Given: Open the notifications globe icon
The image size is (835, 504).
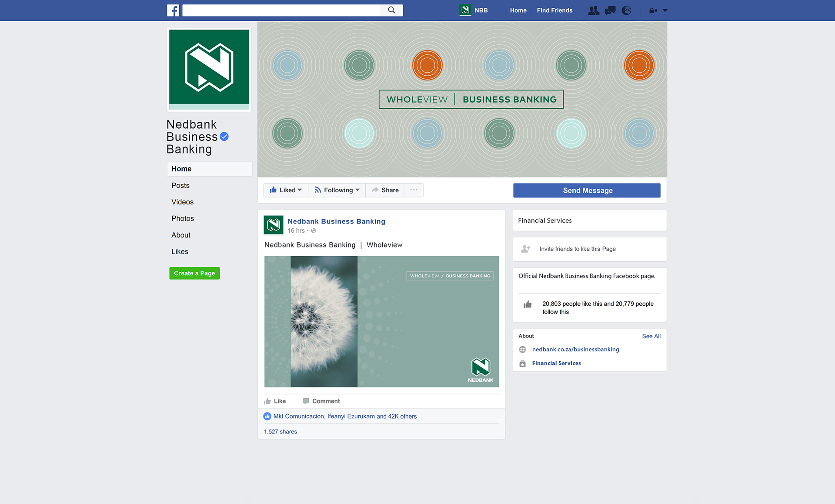Looking at the screenshot, I should point(627,10).
